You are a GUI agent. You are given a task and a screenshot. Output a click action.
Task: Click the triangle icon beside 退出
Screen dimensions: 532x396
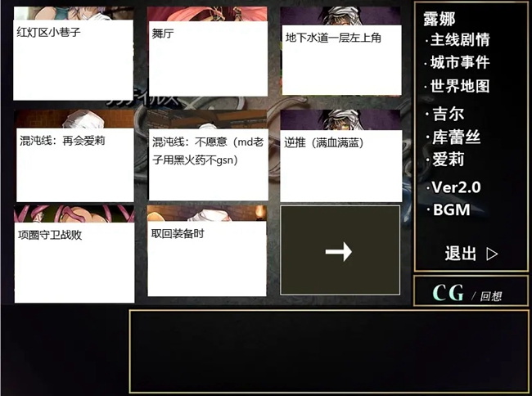(492, 254)
